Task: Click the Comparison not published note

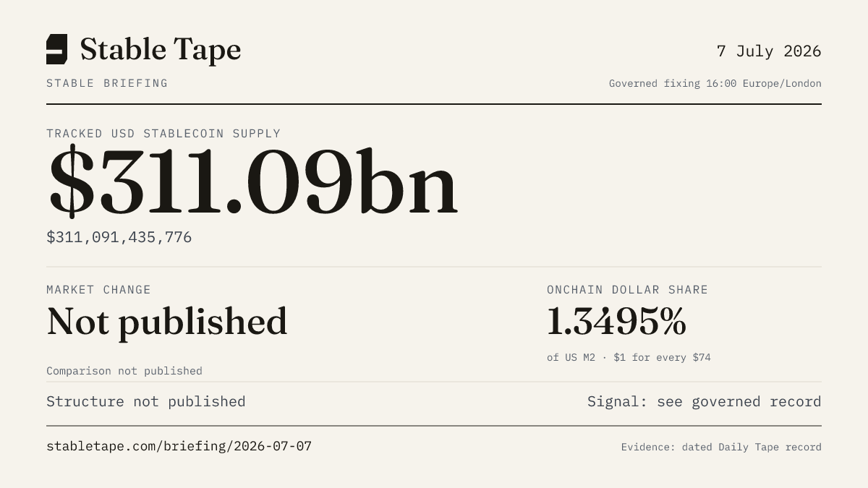Action: tap(124, 371)
